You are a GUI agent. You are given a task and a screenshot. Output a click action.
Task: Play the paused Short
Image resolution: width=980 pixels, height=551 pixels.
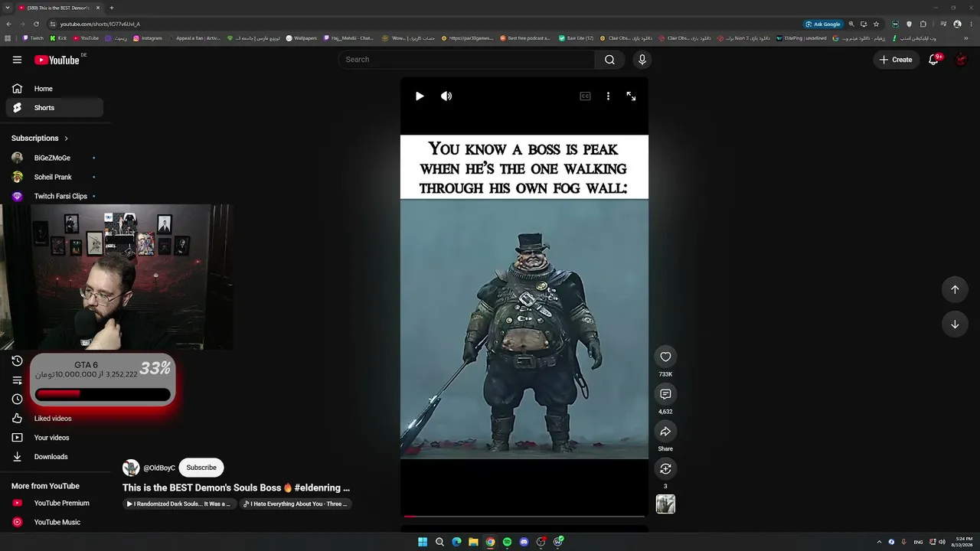420,96
